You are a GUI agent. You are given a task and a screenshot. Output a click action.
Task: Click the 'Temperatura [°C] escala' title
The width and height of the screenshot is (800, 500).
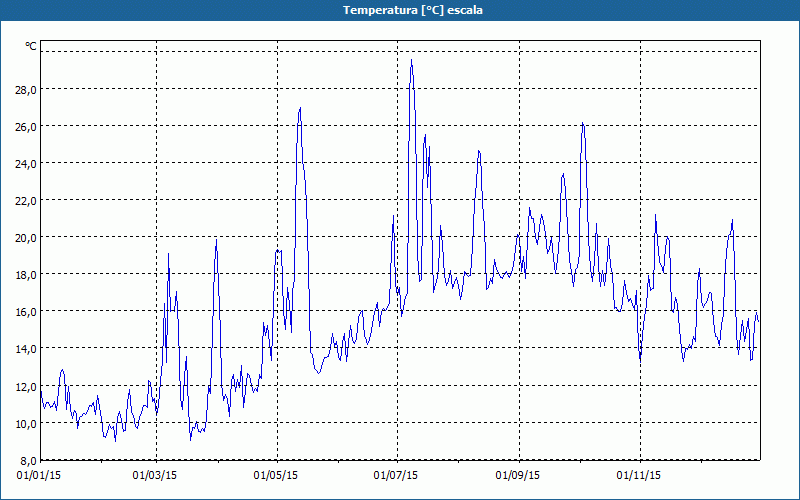pos(413,10)
